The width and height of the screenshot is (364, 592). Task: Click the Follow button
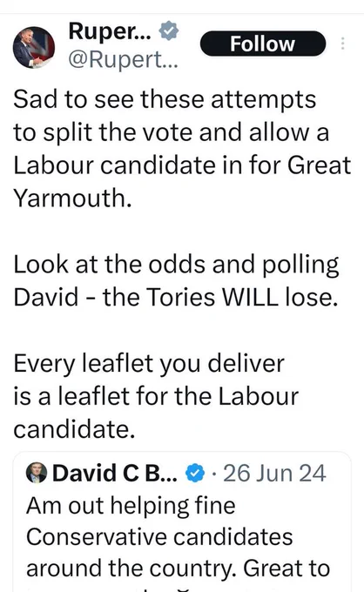[x=262, y=44]
